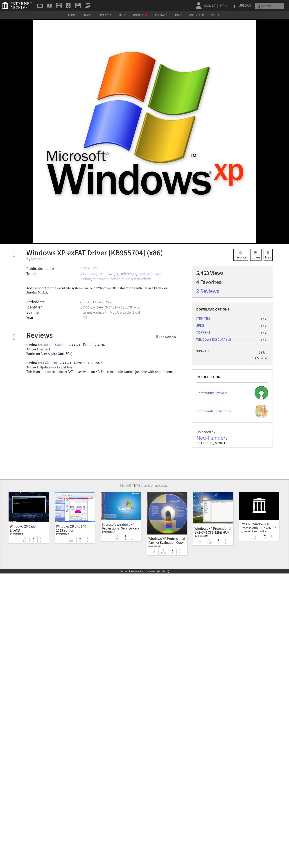Open the Web (Wayback) icon in top bar
This screenshot has width=289, height=868.
pos(40,5)
